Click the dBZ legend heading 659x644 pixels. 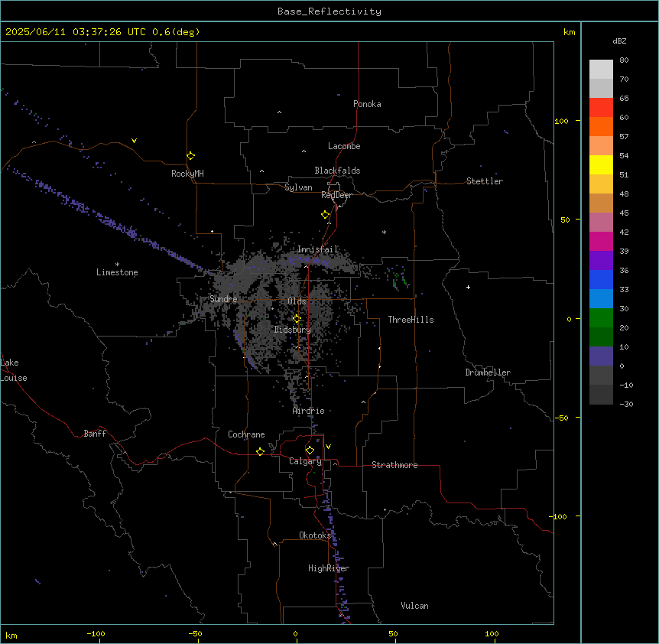click(619, 41)
